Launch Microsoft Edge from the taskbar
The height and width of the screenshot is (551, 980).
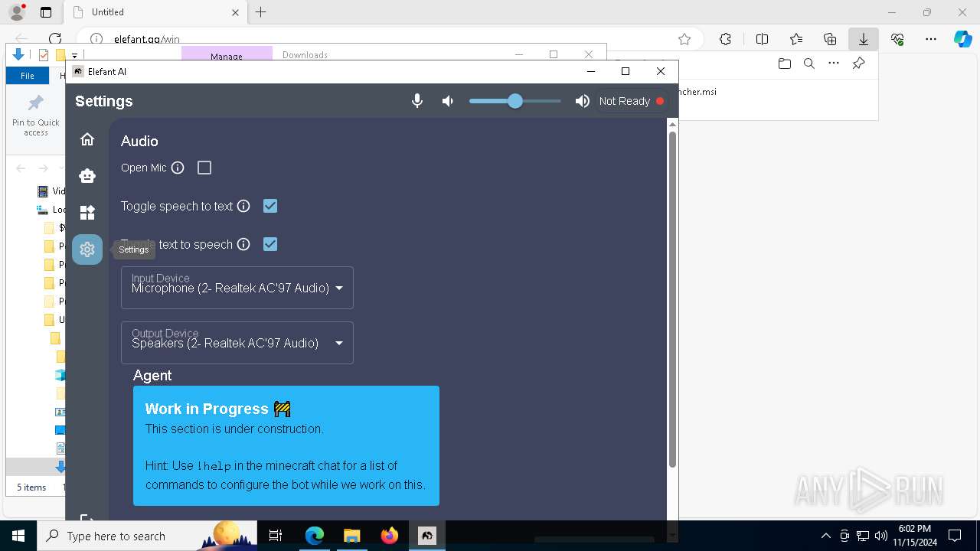(315, 536)
